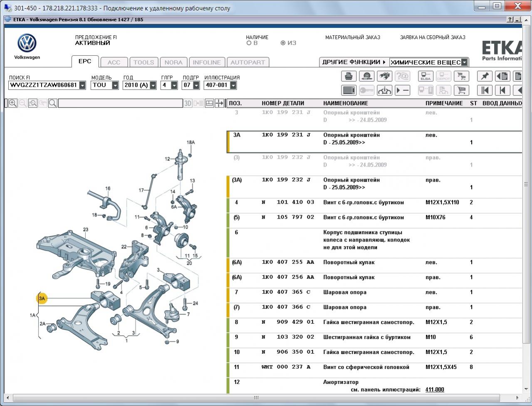
Task: Click the НОМЕР ДЕТАЛИ column header
Action: point(283,103)
